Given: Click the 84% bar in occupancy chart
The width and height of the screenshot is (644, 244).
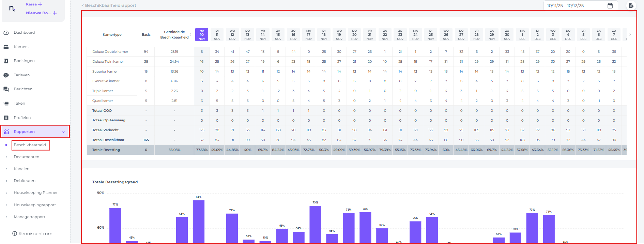Looking at the screenshot, I should click(x=199, y=221).
